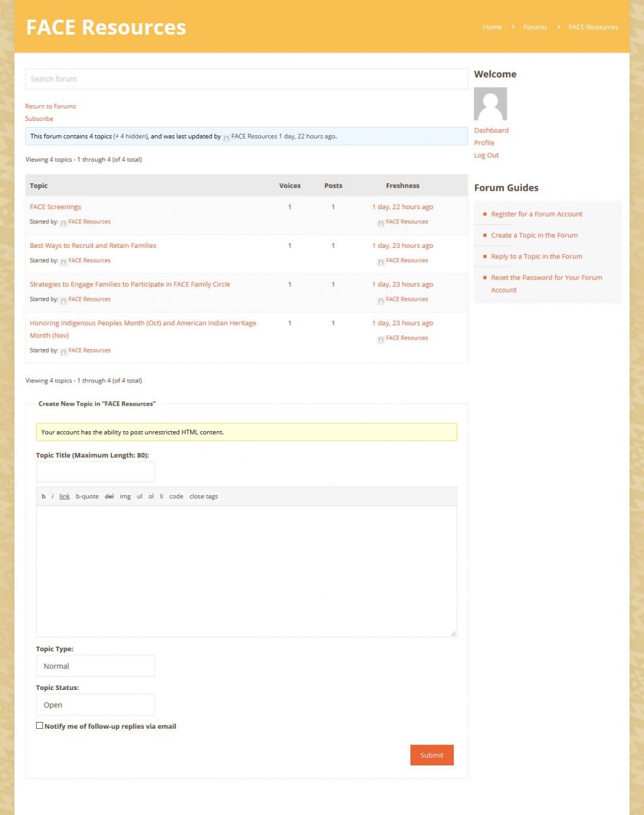
Task: Click the Search forum input field
Action: tap(246, 79)
